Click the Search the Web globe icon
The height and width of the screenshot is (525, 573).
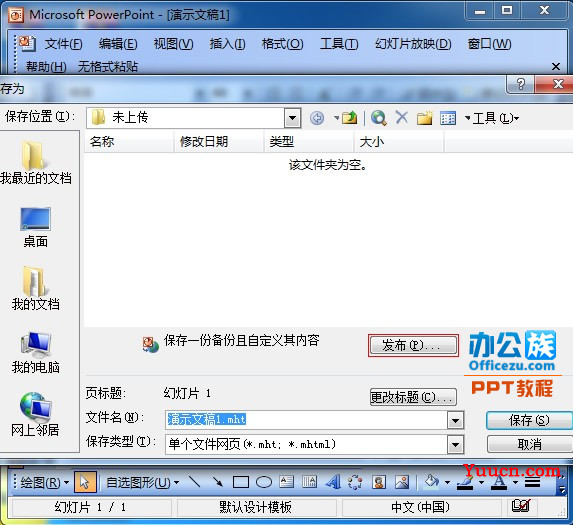click(379, 118)
